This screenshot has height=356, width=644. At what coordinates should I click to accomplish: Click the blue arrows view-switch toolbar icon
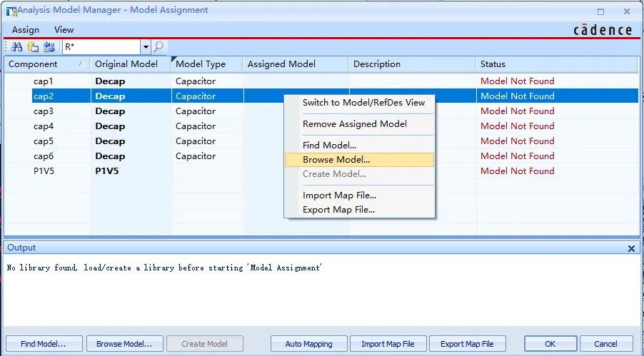49,47
